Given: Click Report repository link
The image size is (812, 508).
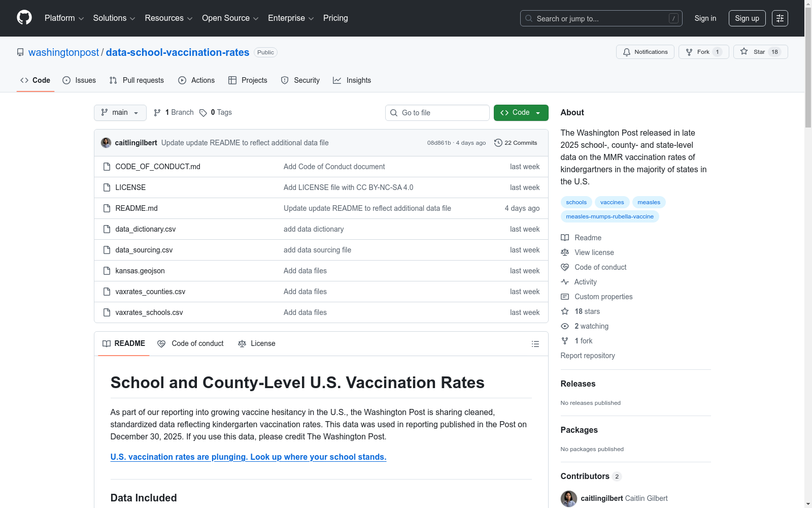Looking at the screenshot, I should click(x=588, y=356).
